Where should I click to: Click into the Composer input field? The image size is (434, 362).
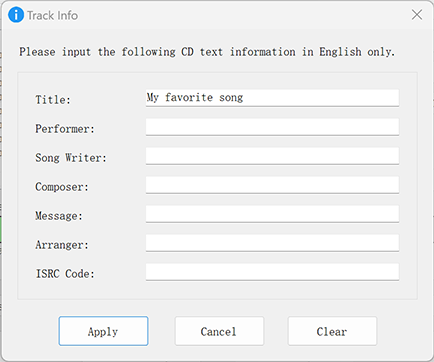click(x=272, y=185)
